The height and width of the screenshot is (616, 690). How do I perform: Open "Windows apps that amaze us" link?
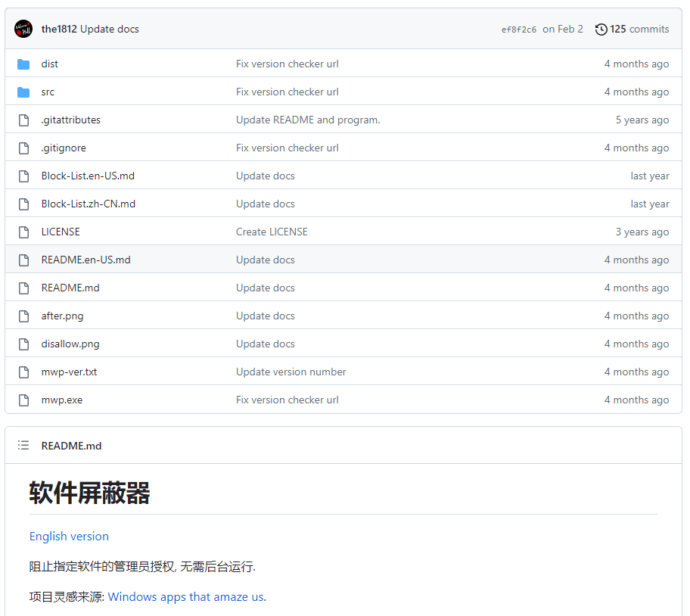click(185, 597)
